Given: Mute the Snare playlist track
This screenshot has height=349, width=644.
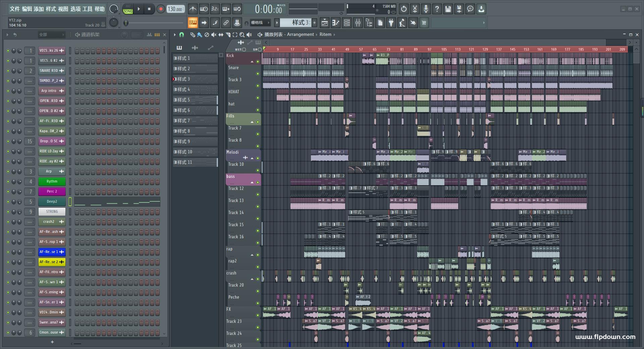Looking at the screenshot, I should (258, 74).
